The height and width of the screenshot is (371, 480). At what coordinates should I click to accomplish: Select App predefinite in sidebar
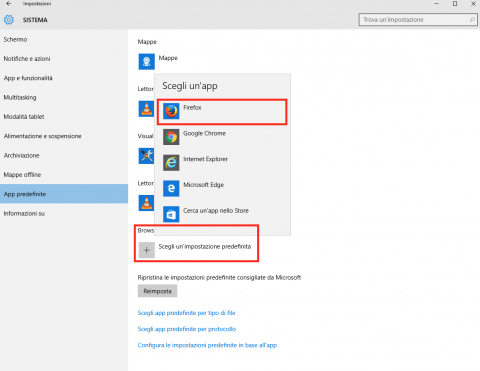pyautogui.click(x=64, y=194)
